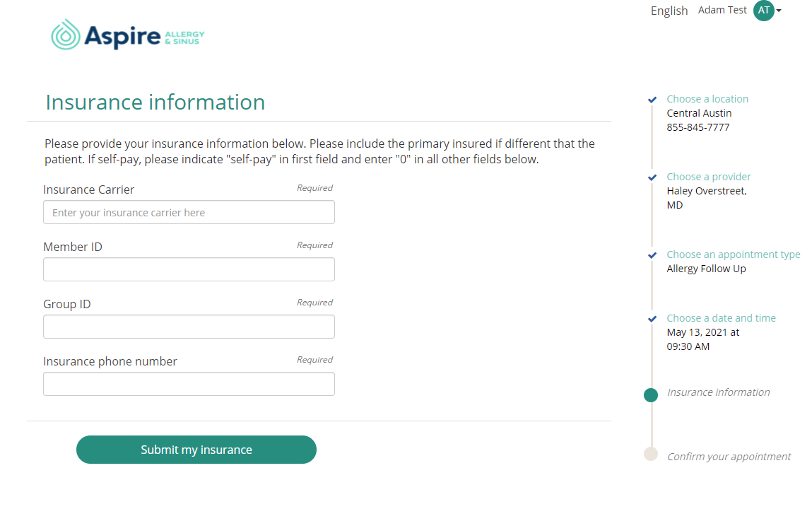Image resolution: width=812 pixels, height=509 pixels.
Task: Click the Insurance phone number field
Action: 189,384
